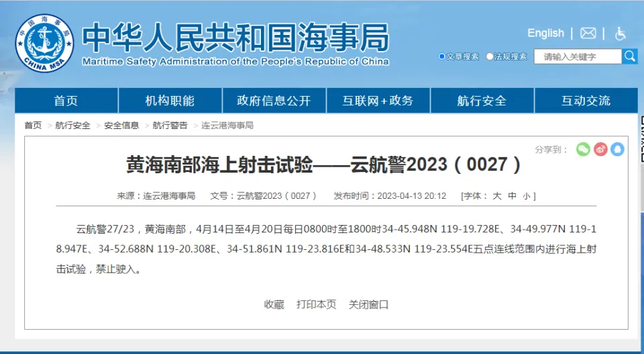Click the 打印本页 print link
Viewport: 644px width, 354px height.
tap(317, 304)
